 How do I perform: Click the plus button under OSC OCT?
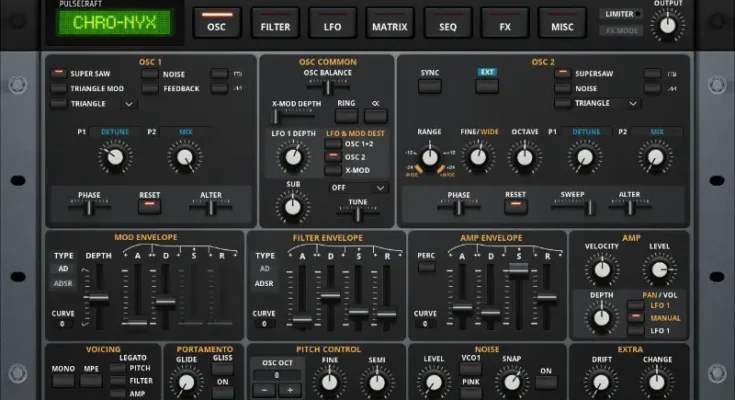288,390
